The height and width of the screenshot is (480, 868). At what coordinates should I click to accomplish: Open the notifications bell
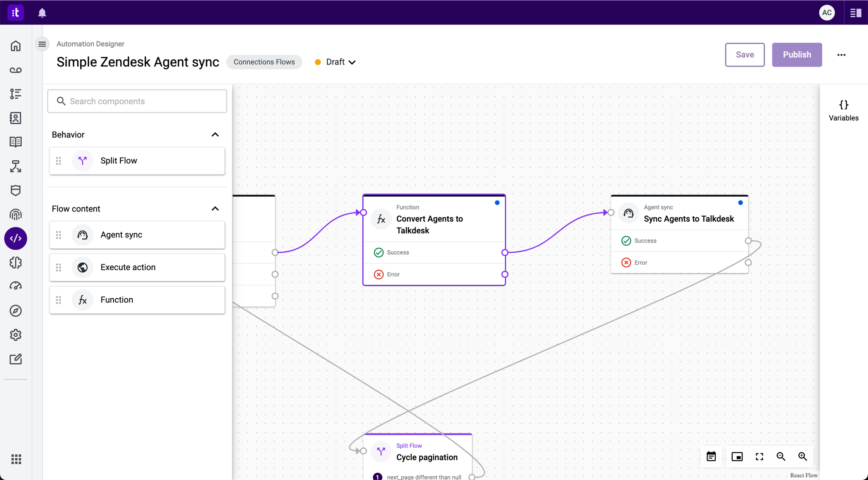click(42, 13)
